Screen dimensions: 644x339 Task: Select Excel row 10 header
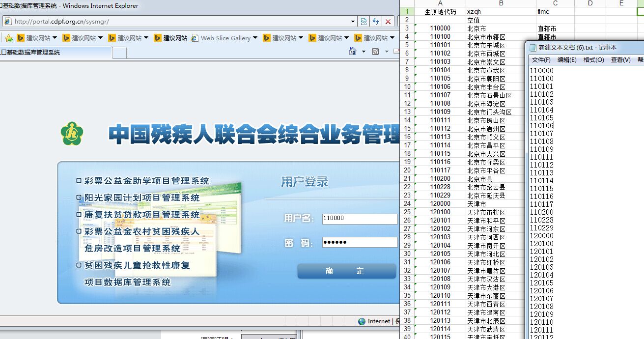pyautogui.click(x=407, y=87)
